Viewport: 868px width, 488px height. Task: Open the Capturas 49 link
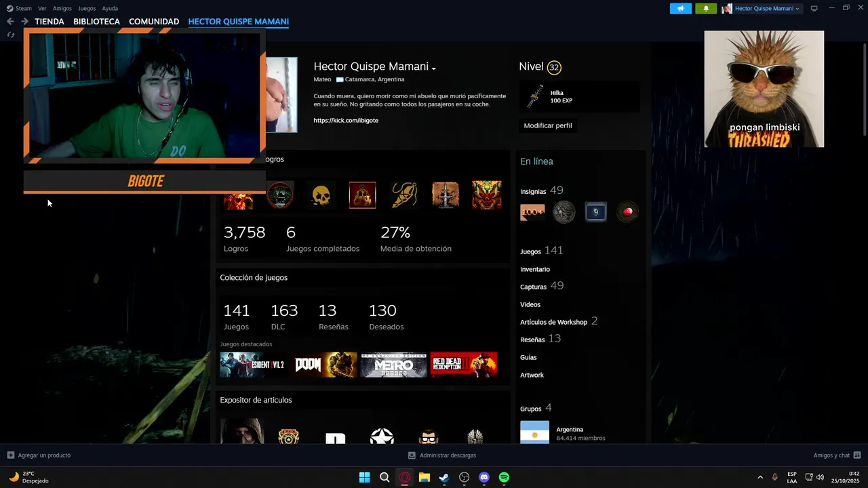point(542,286)
